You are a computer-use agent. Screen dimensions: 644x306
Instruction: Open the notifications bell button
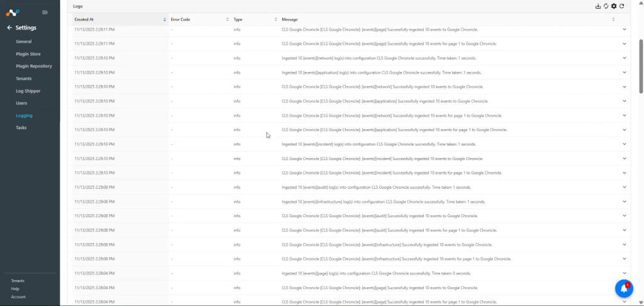pyautogui.click(x=624, y=288)
